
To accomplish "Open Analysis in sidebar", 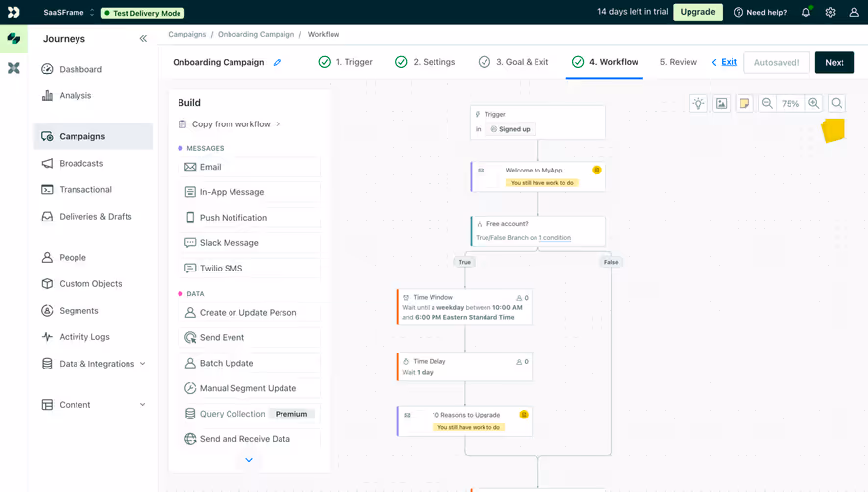I will click(x=93, y=95).
